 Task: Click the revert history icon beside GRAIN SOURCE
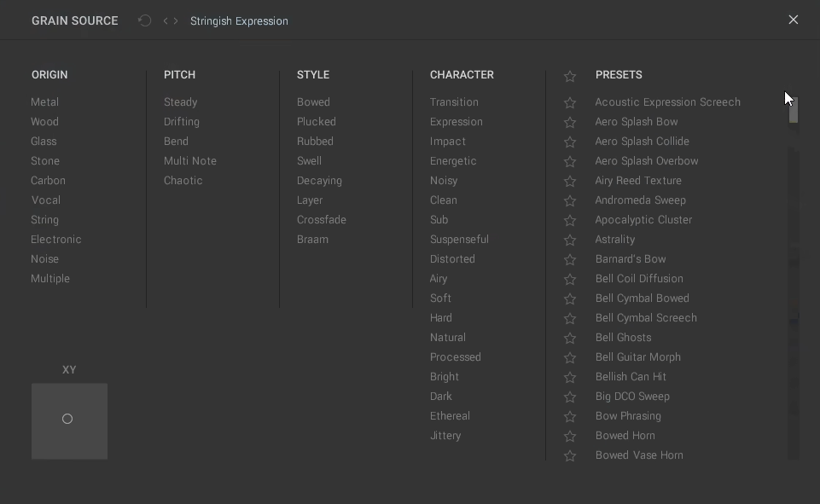(144, 20)
